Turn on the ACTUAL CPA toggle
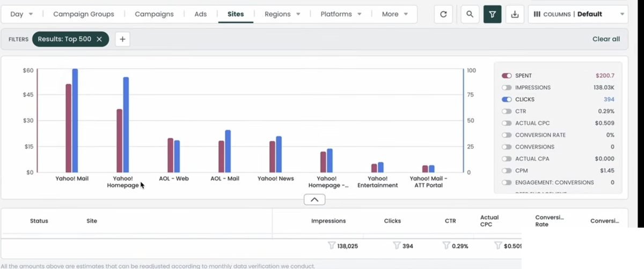The image size is (644, 269). pos(507,159)
